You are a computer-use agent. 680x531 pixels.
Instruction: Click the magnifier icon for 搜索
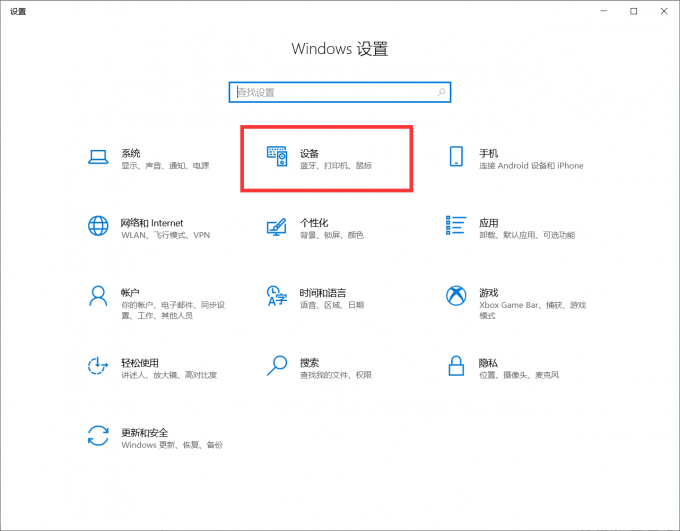coord(277,366)
